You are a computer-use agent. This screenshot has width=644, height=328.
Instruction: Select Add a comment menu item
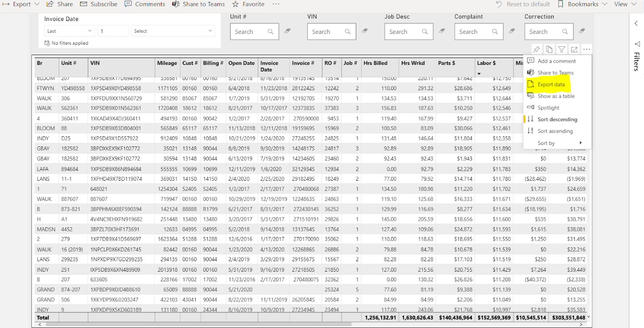coord(557,61)
